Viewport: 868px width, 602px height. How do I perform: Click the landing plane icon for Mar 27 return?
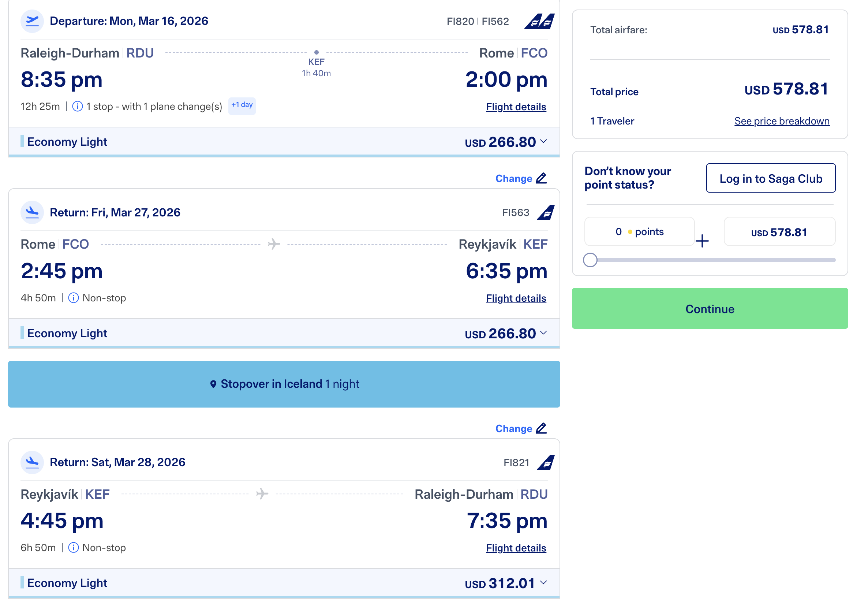click(32, 212)
